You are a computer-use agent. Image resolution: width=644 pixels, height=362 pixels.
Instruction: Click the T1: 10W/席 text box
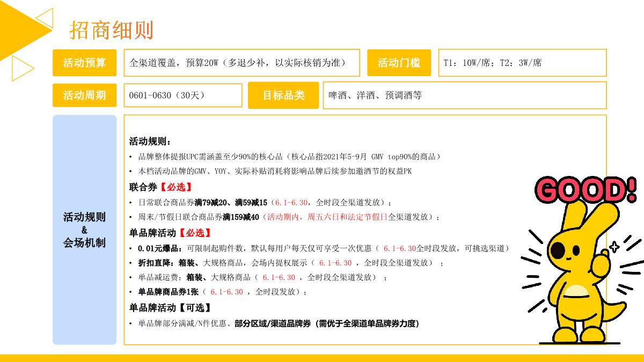click(523, 63)
